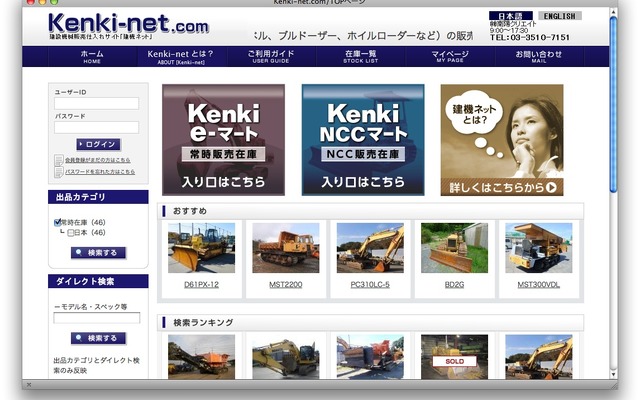Screen dimensions: 640x400
Task: Click the scrollbar down arrow
Action: [613, 374]
